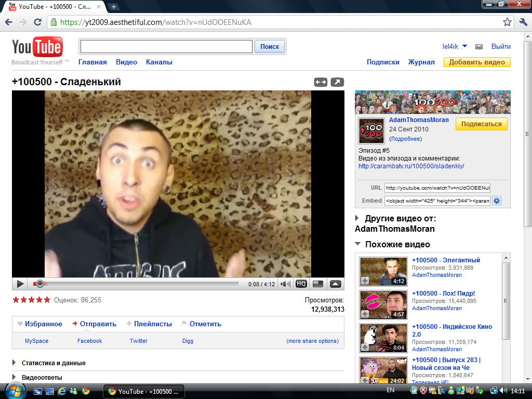Open the inbox envelope icon
532x399 pixels.
[479, 47]
